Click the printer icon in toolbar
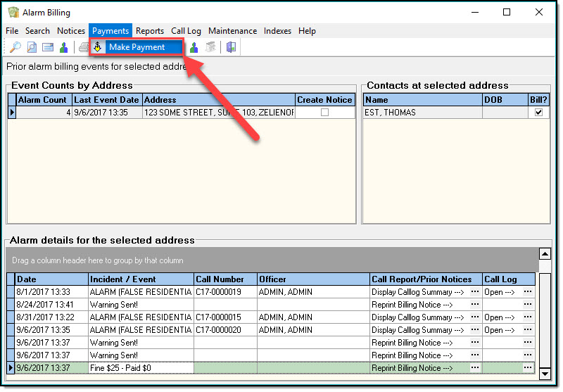This screenshot has width=563, height=392. (x=84, y=47)
